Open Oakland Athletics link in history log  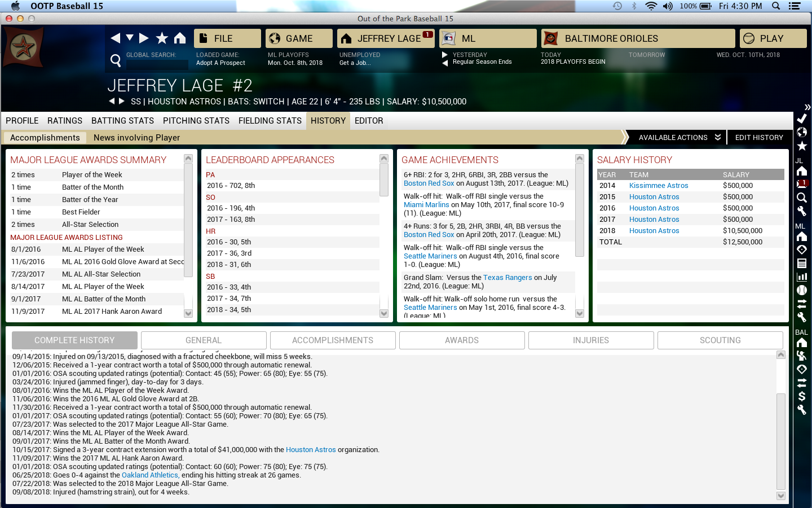pos(150,475)
